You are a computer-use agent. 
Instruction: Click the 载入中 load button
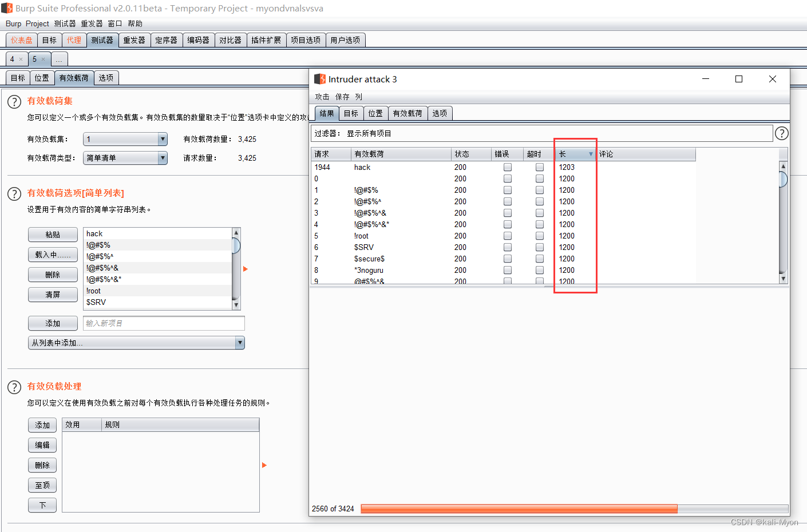pos(53,255)
